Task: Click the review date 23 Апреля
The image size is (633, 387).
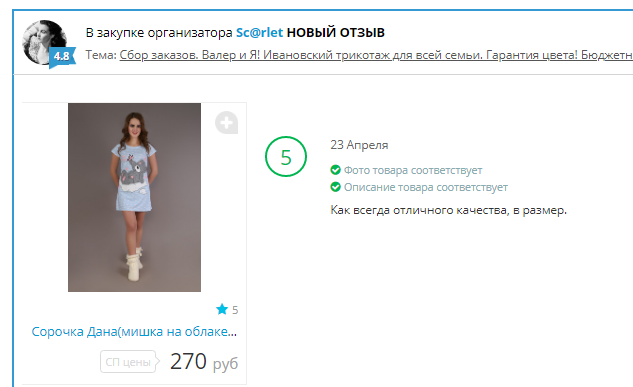Action: coord(359,145)
